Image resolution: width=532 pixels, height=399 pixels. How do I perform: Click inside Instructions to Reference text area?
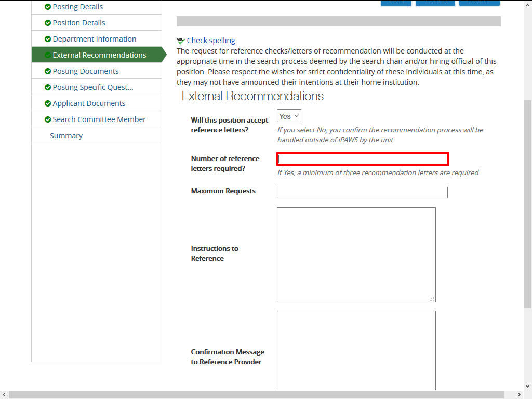pyautogui.click(x=356, y=255)
